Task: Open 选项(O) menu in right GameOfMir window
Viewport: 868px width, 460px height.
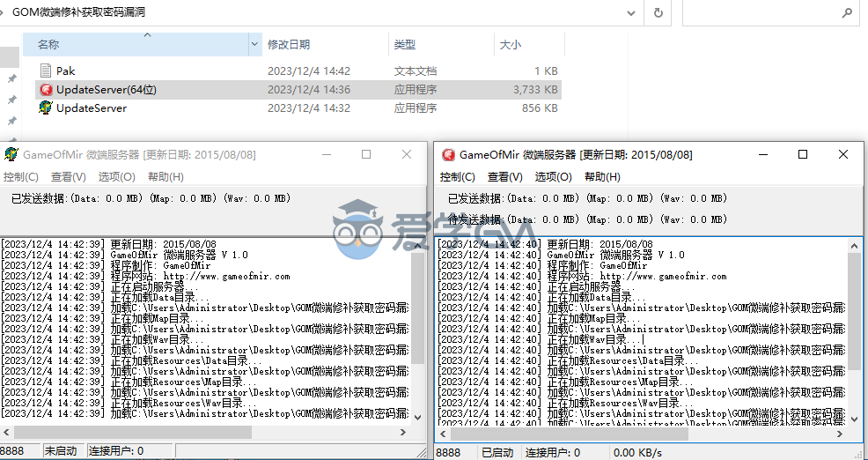Action: pos(553,177)
